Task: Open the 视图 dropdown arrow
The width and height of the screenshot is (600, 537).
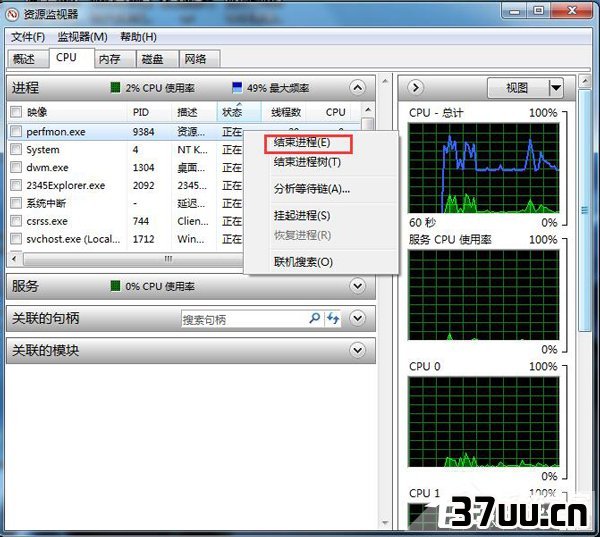Action: tap(556, 88)
